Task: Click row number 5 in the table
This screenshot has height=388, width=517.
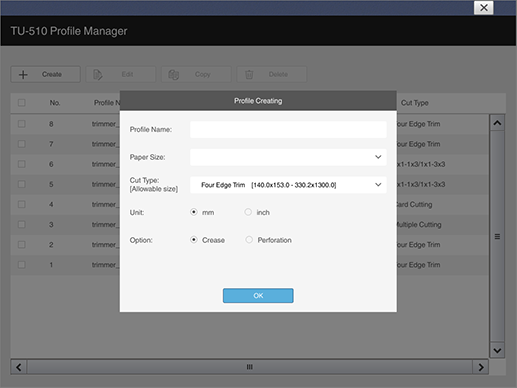Action: pyautogui.click(x=51, y=184)
